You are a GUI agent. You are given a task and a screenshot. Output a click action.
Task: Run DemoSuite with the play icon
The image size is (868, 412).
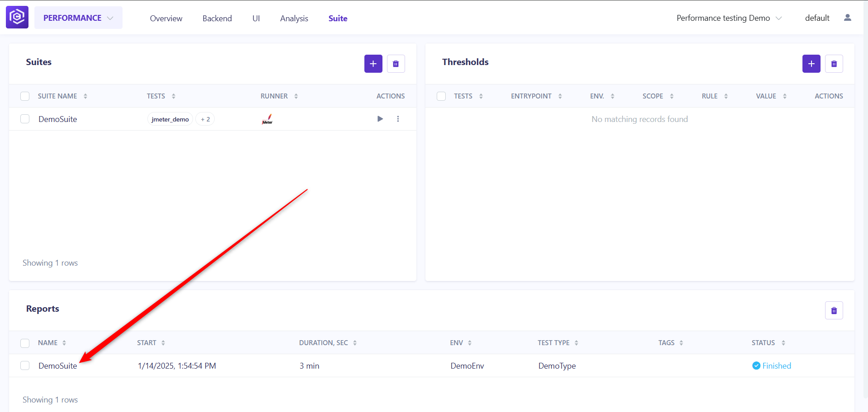coord(380,119)
